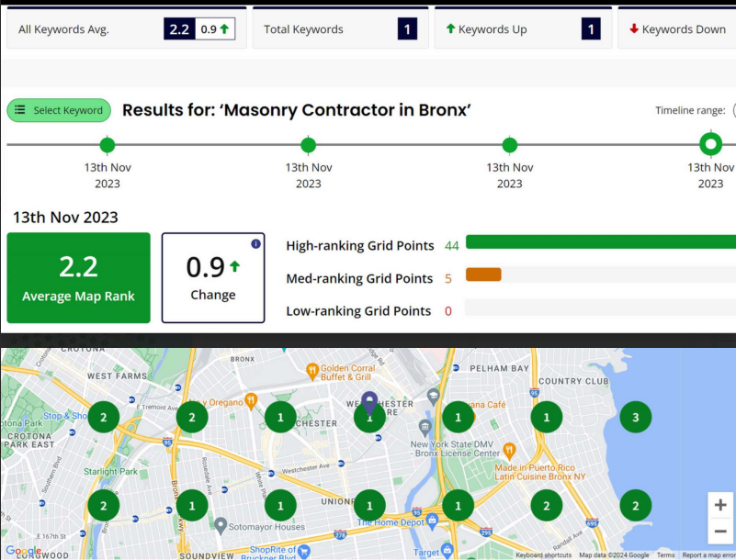Select the first 13th Nov 2023 timeline point
The height and width of the screenshot is (560, 736).
108,144
